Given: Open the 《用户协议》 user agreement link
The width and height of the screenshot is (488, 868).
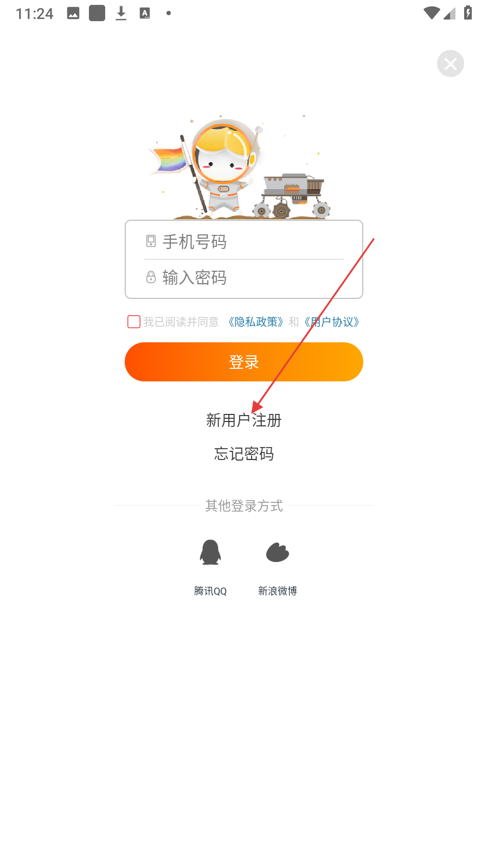Looking at the screenshot, I should pyautogui.click(x=332, y=322).
